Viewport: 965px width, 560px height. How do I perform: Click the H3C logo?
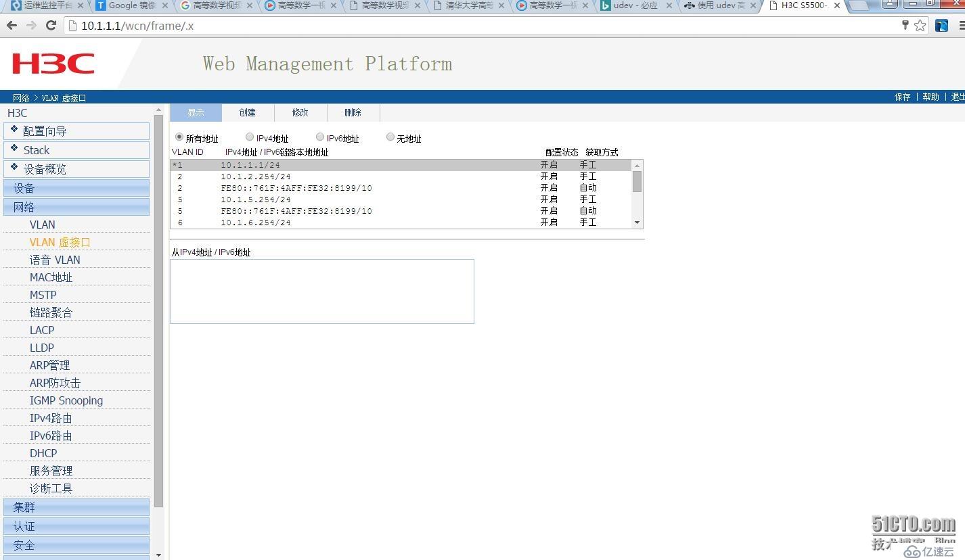[53, 64]
